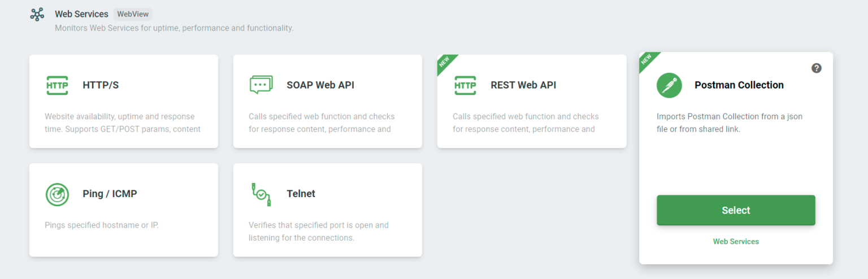868x279 pixels.
Task: Open the Web Services link below Select
Action: pos(736,241)
